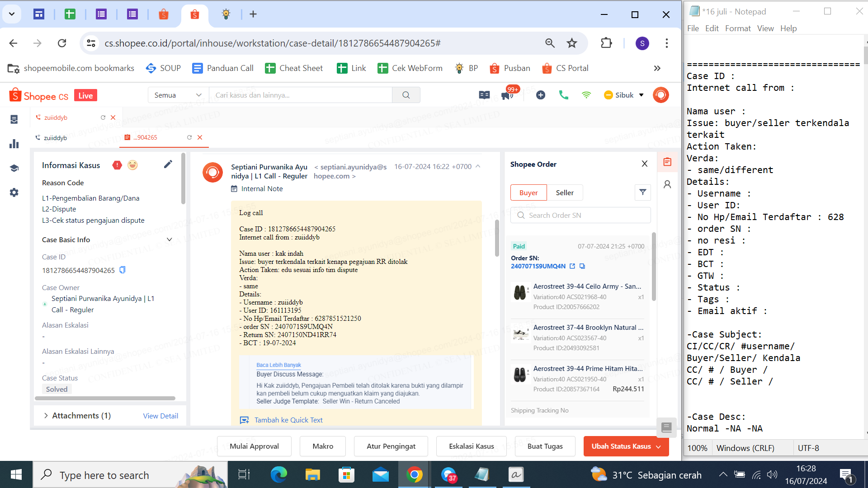Open the statistics bar chart sidebar icon
This screenshot has height=488, width=868.
click(14, 144)
